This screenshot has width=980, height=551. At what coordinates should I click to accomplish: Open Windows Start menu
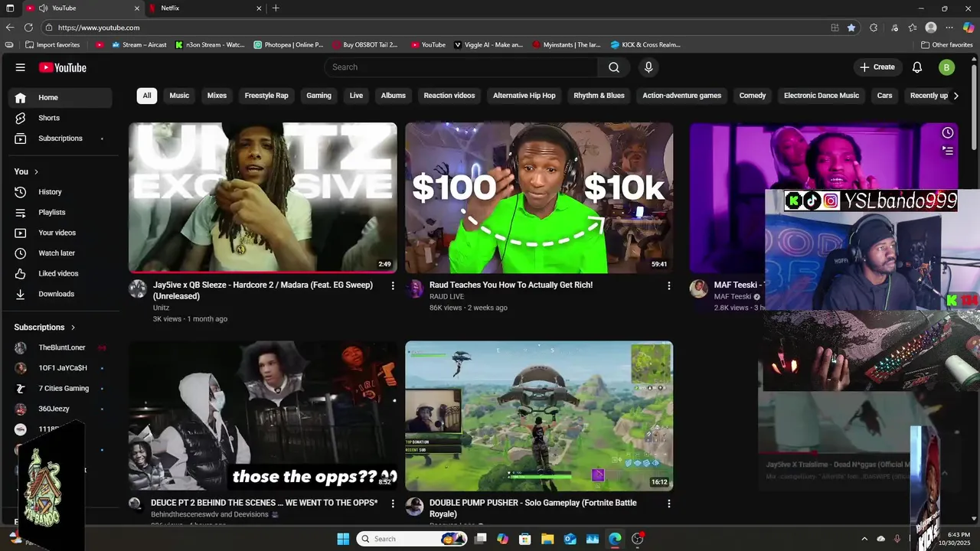click(x=343, y=539)
